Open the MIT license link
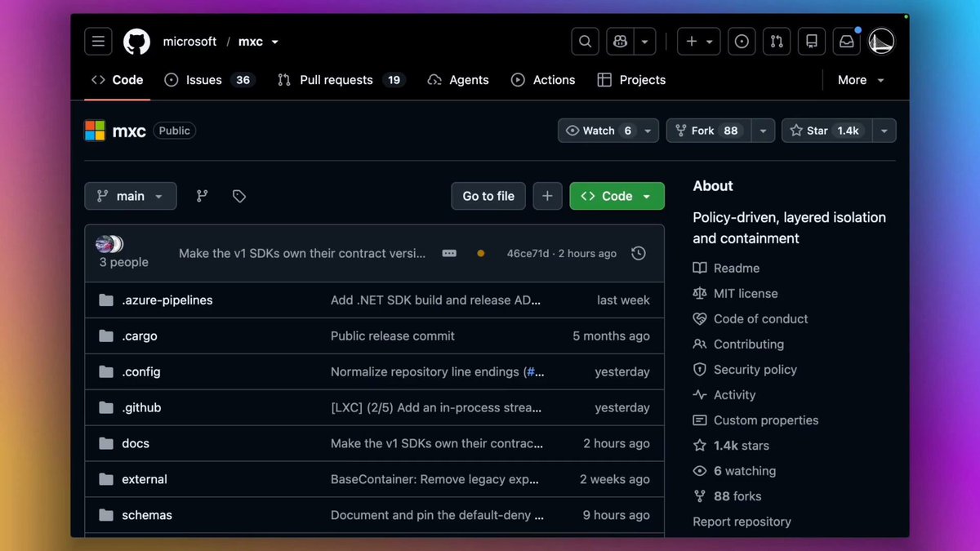Image resolution: width=980 pixels, height=551 pixels. pos(746,293)
